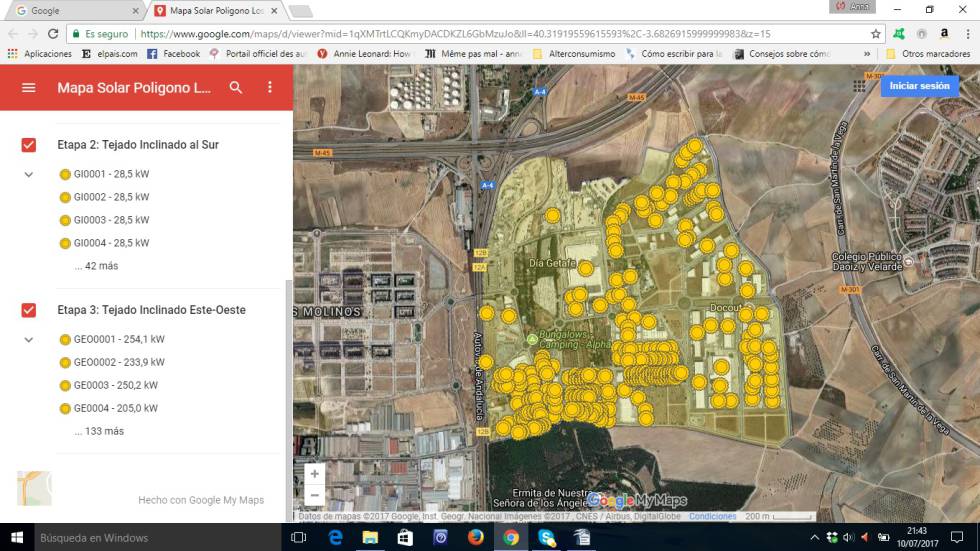Click the address bar URL
Screen dimensions: 980x551
click(455, 34)
